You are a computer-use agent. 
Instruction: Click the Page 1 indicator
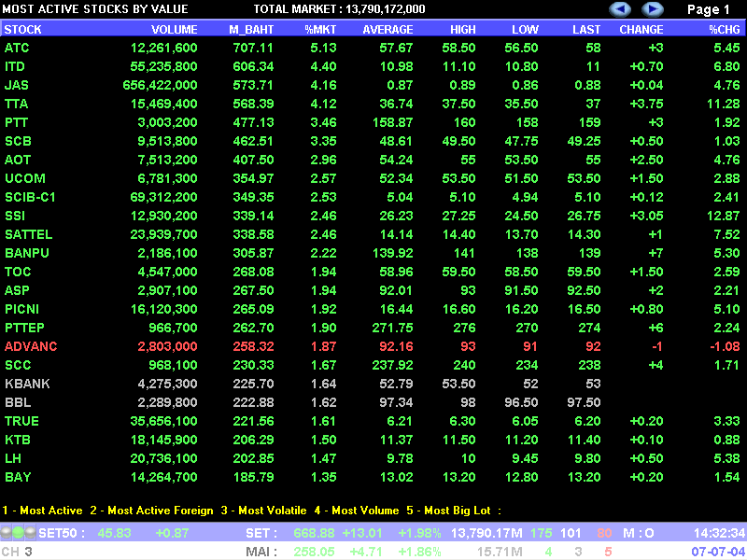point(709,9)
